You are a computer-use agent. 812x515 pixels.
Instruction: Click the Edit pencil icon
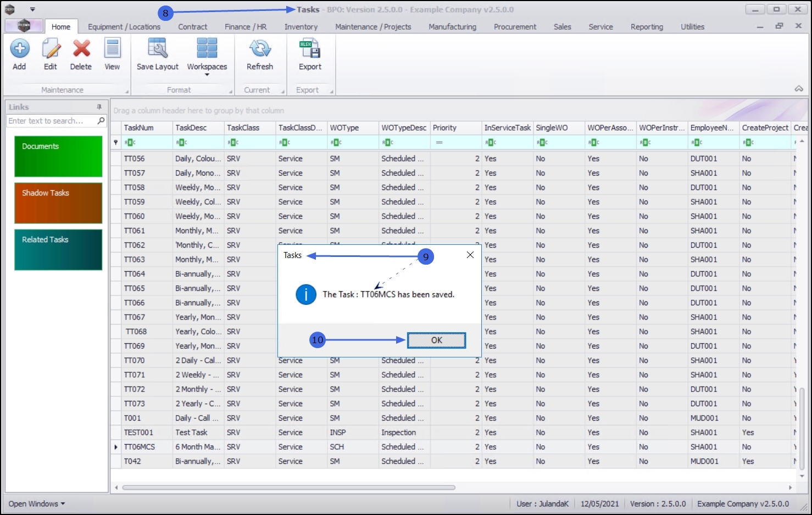(x=51, y=49)
